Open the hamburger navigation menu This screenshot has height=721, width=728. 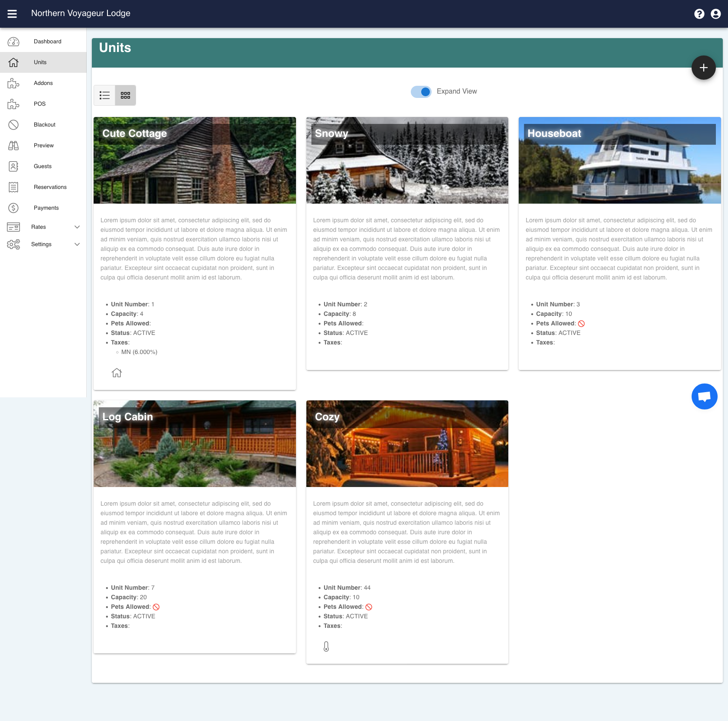(13, 13)
